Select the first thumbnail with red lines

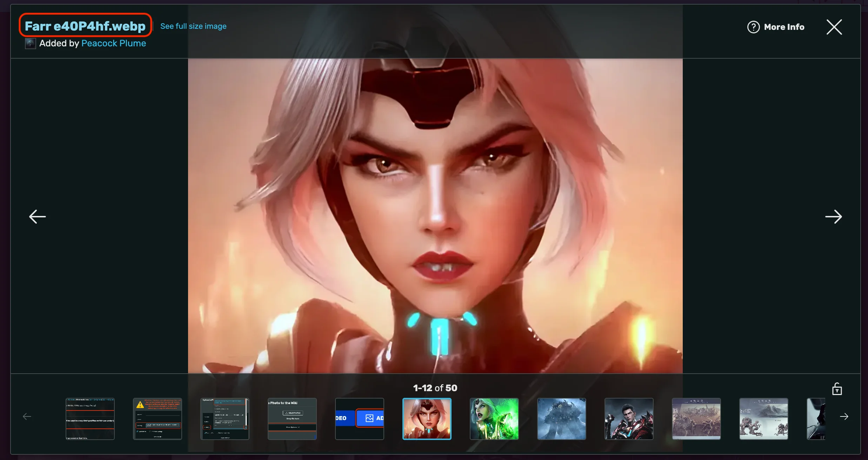[90, 419]
